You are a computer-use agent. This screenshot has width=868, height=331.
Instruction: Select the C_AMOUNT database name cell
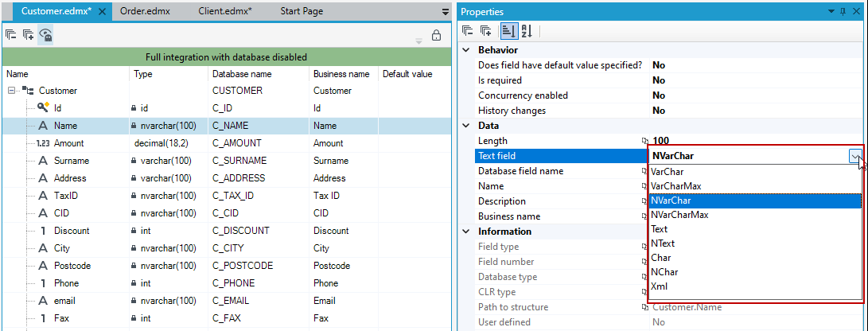tap(259, 143)
